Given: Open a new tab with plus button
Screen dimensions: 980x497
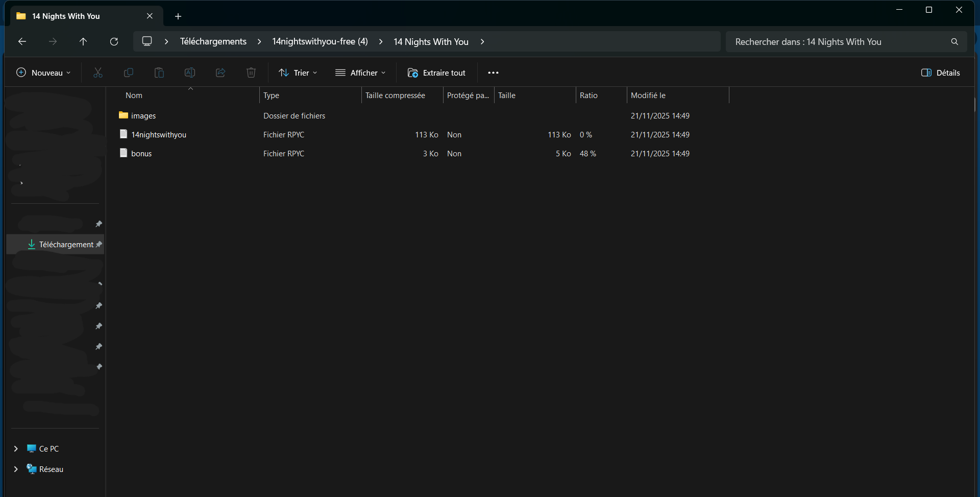Looking at the screenshot, I should pyautogui.click(x=178, y=16).
